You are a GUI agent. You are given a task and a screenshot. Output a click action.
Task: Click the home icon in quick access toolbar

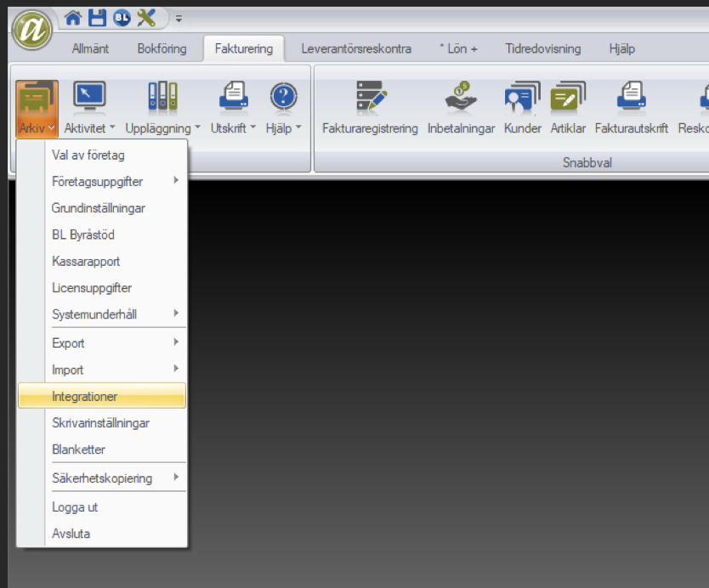[x=73, y=18]
